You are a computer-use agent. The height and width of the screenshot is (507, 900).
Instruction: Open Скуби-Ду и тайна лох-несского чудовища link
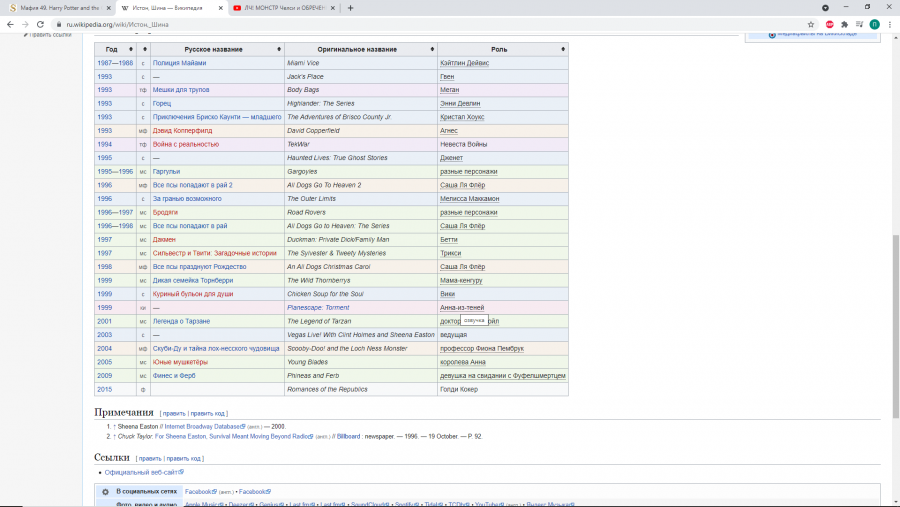pos(216,349)
